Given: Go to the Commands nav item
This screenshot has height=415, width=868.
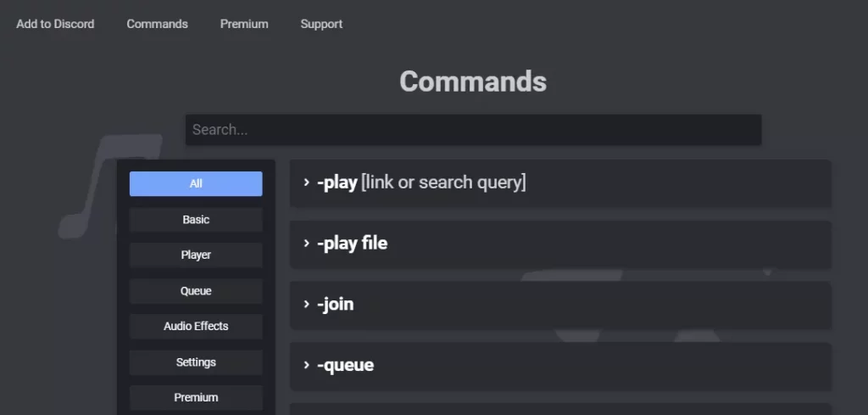Looking at the screenshot, I should tap(157, 24).
